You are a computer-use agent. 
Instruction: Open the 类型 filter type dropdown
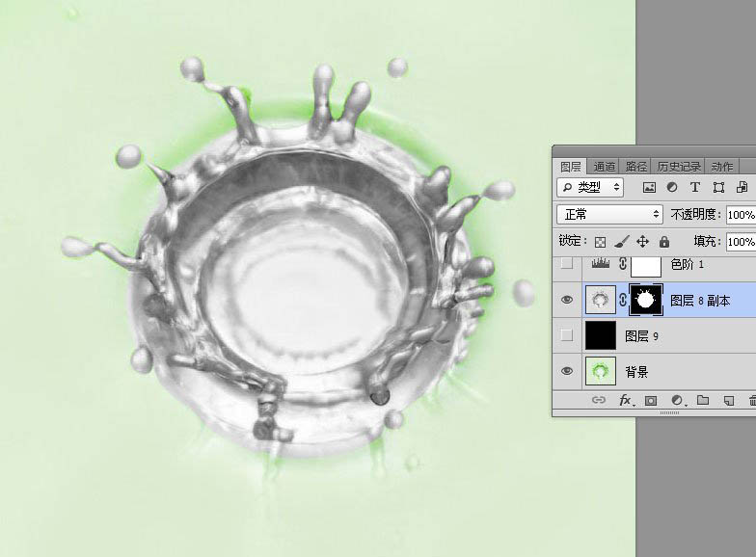tap(590, 187)
